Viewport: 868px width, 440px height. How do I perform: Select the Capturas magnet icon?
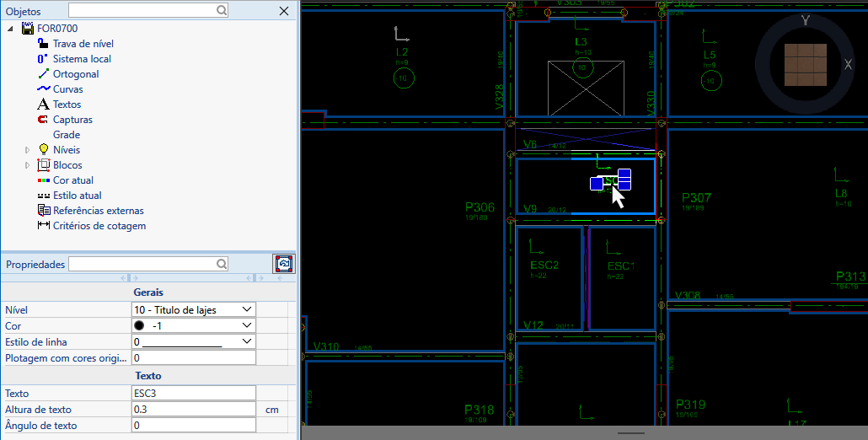coord(44,120)
